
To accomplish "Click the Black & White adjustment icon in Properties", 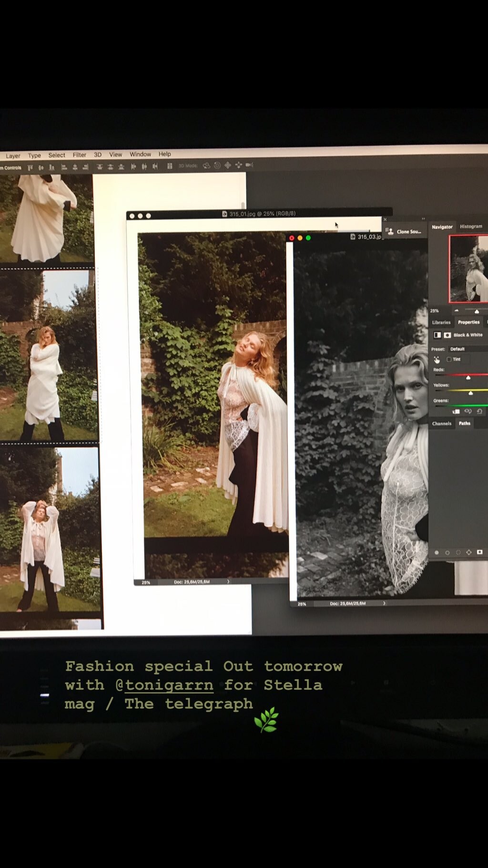I will [437, 335].
